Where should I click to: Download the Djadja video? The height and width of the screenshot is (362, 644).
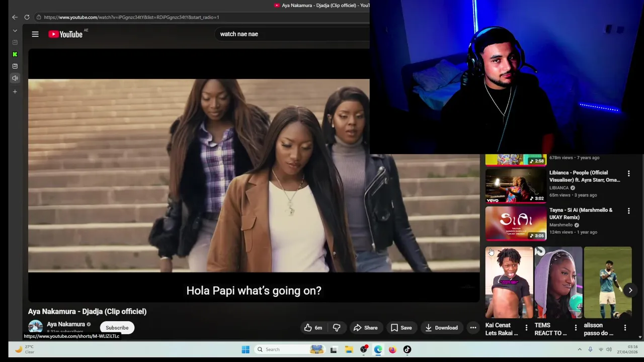point(441,328)
